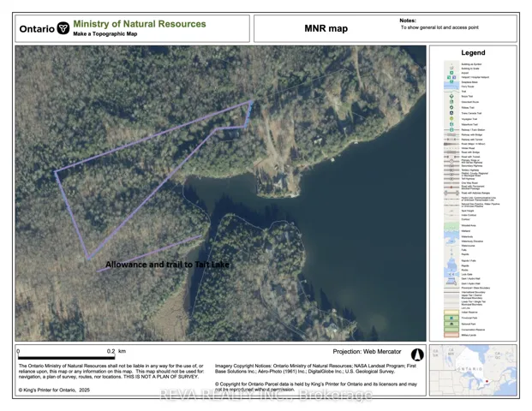
Task: Click the 'MNR map' title
Action: tap(326, 28)
